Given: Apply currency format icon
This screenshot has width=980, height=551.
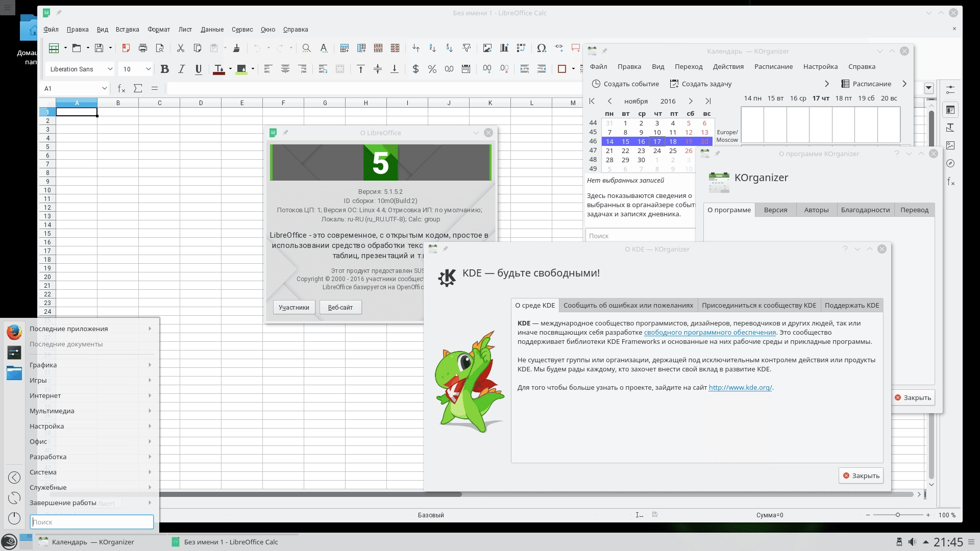Looking at the screenshot, I should coord(415,69).
